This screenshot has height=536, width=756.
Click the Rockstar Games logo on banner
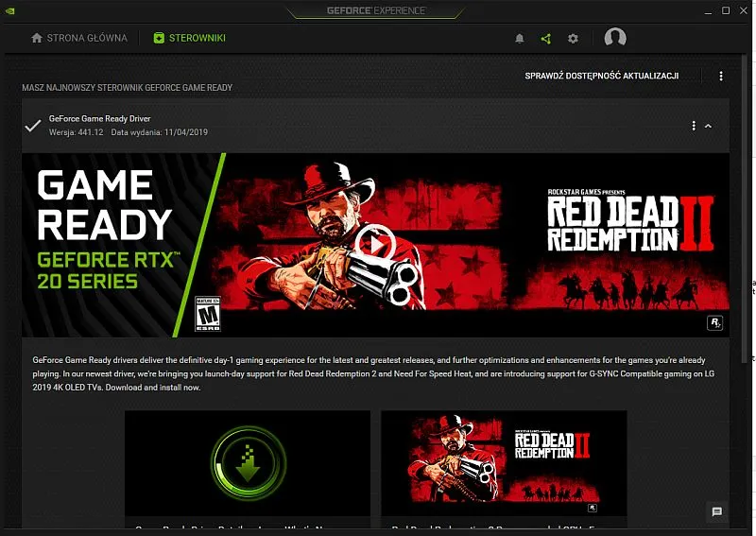[x=714, y=322]
